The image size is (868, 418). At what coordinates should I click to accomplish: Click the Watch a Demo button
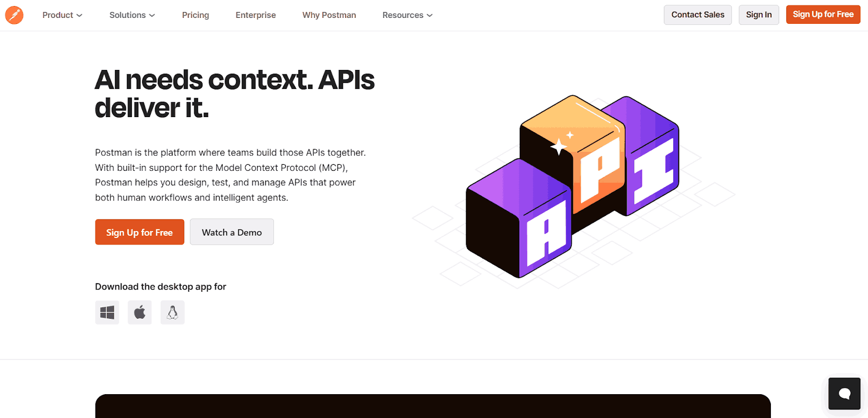(x=232, y=232)
